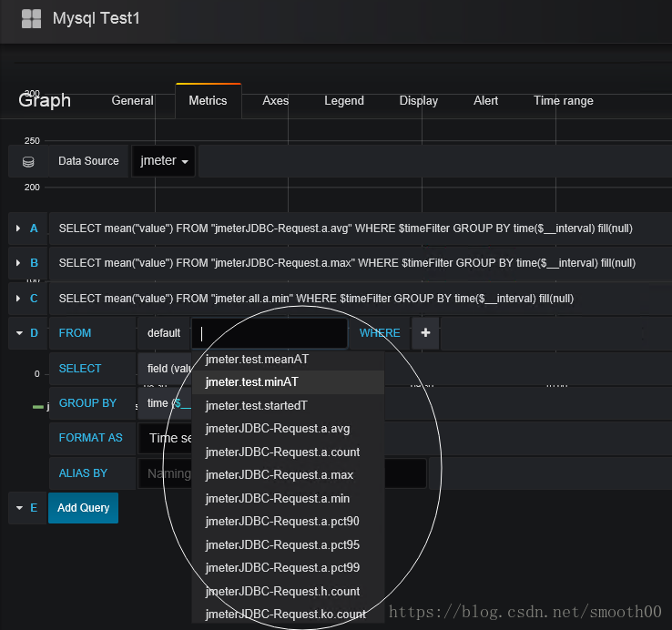
Task: Add a WHERE condition with the plus button
Action: coord(425,333)
